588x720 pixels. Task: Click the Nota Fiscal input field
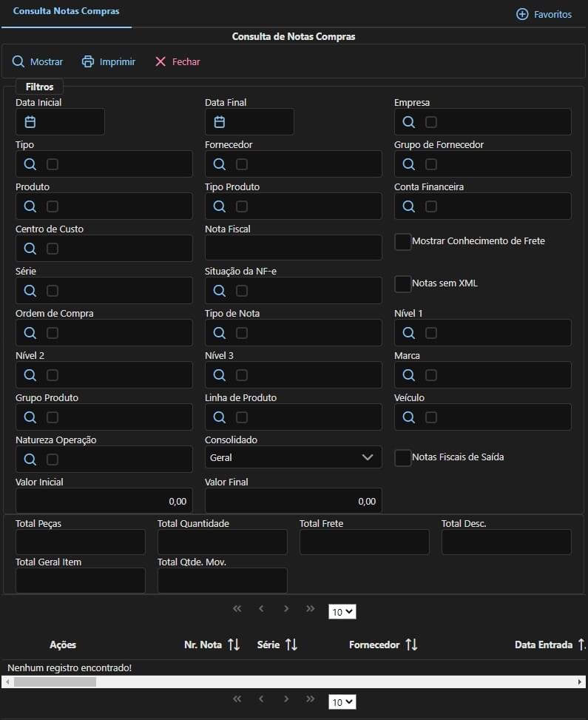point(293,248)
